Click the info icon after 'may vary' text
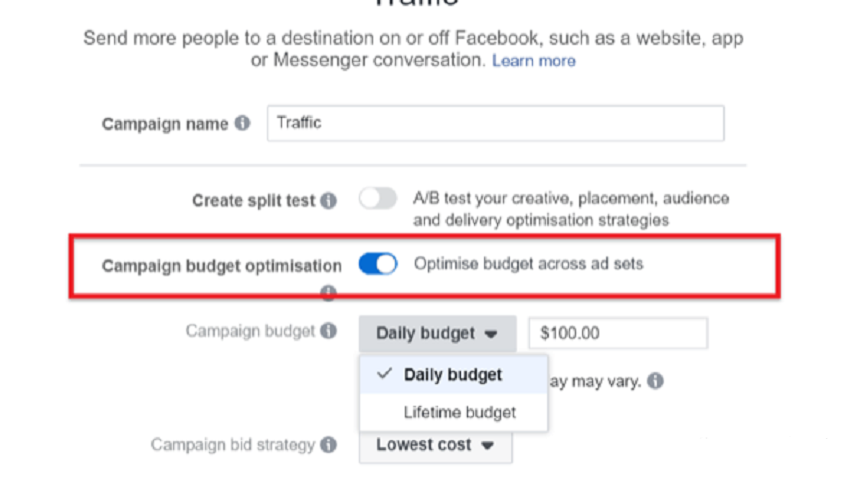 pos(654,381)
